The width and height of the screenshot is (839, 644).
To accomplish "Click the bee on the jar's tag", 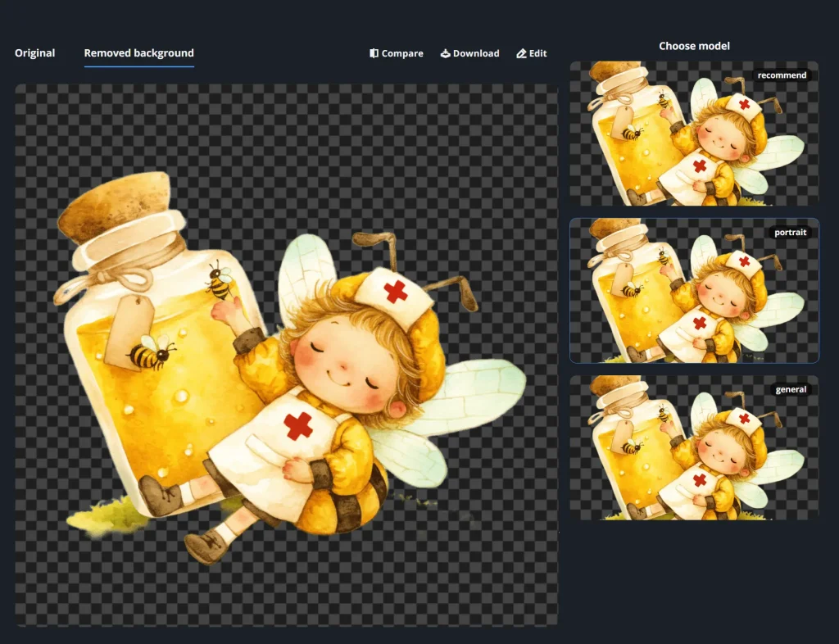I will point(152,351).
